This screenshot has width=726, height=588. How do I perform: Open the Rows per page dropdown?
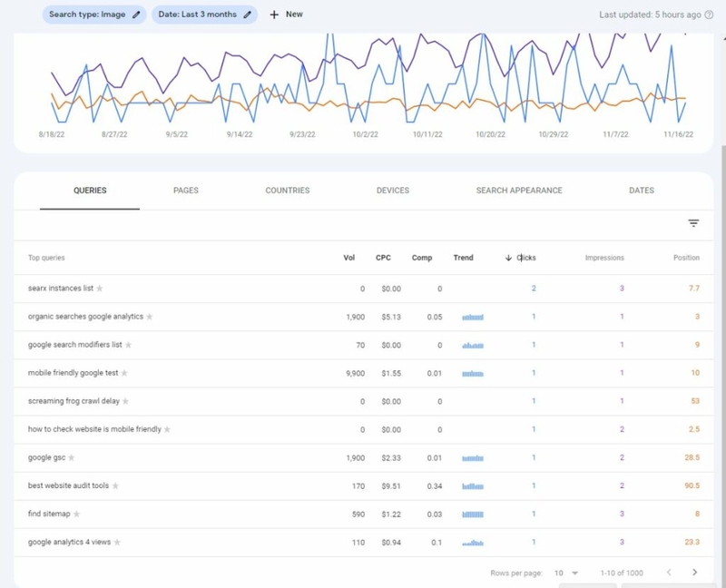(x=566, y=573)
